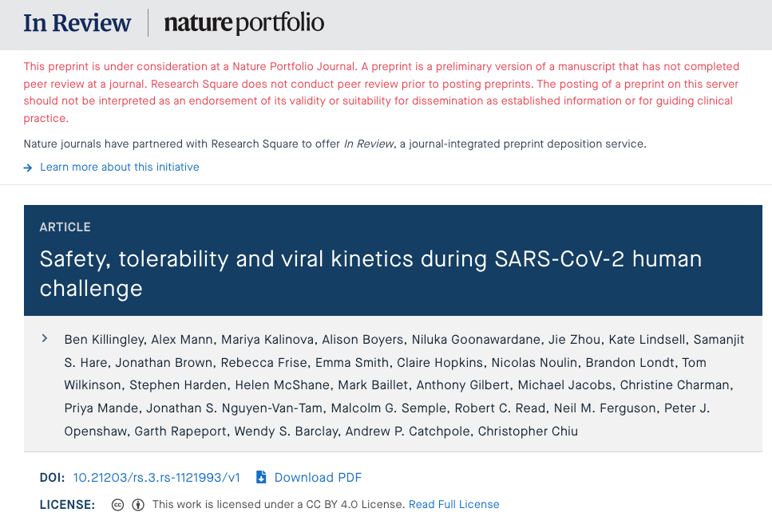The width and height of the screenshot is (772, 532).
Task: Click the nature portfolio logo
Action: [x=244, y=23]
